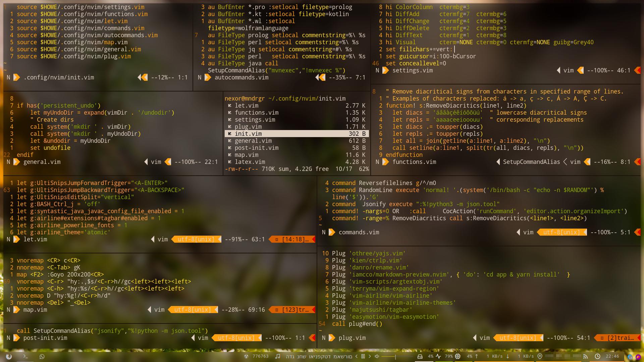Select plug.vim in the ranger list
644x362 pixels.
248,127
